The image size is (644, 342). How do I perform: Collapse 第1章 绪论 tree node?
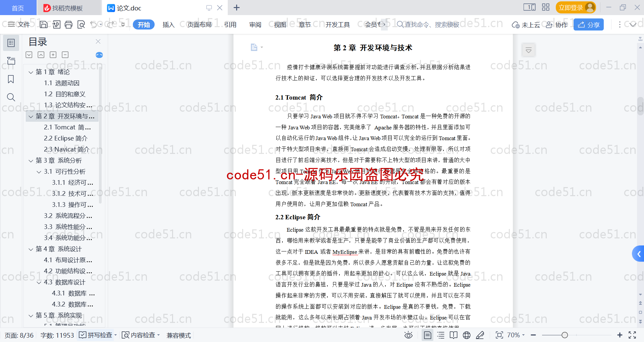tap(31, 72)
